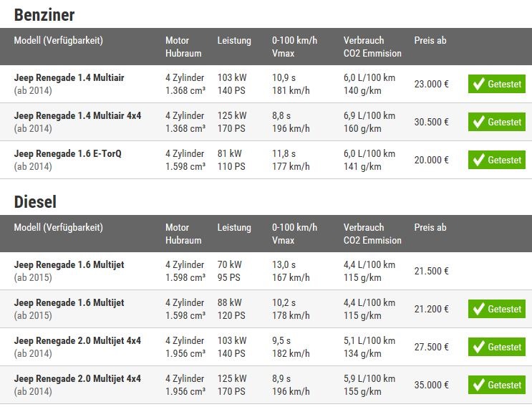532x407 pixels.
Task: Click the checkmark icon in the 27.500 € diesel row
Action: tap(478, 348)
